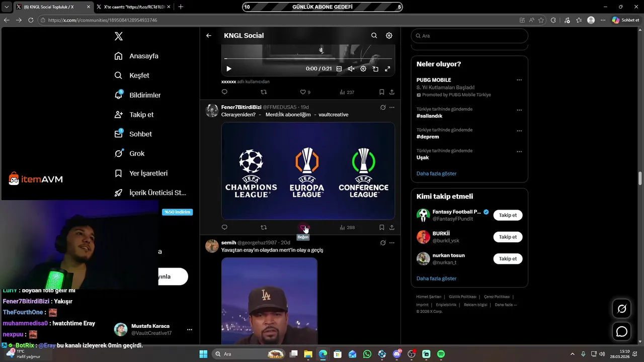The image size is (644, 362).
Task: Search within the KNGL Social community
Action: 374,36
